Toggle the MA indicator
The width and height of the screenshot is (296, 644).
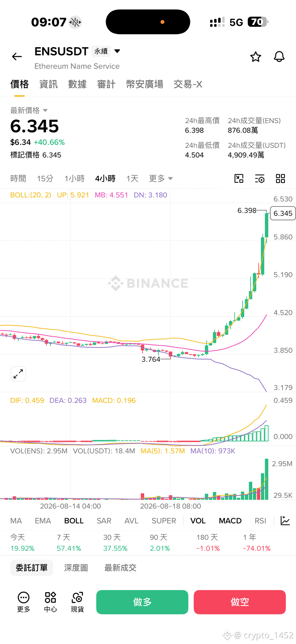pos(16,521)
